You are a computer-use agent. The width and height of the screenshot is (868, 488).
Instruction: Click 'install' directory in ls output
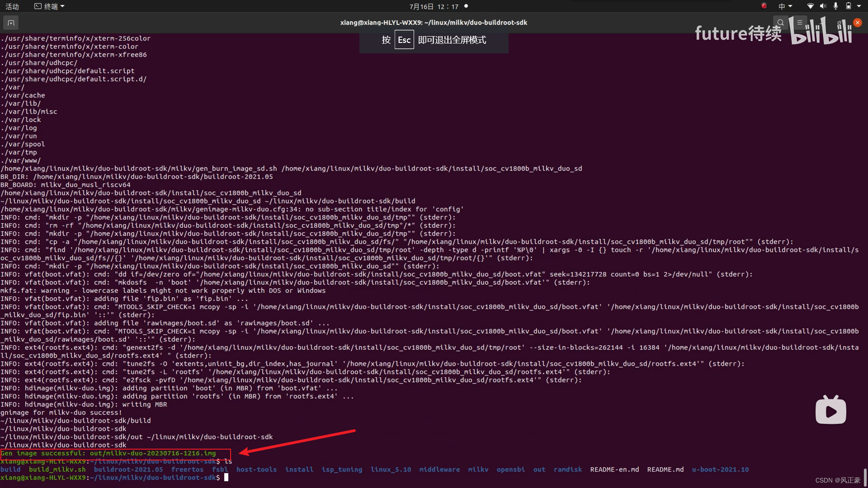pyautogui.click(x=299, y=469)
